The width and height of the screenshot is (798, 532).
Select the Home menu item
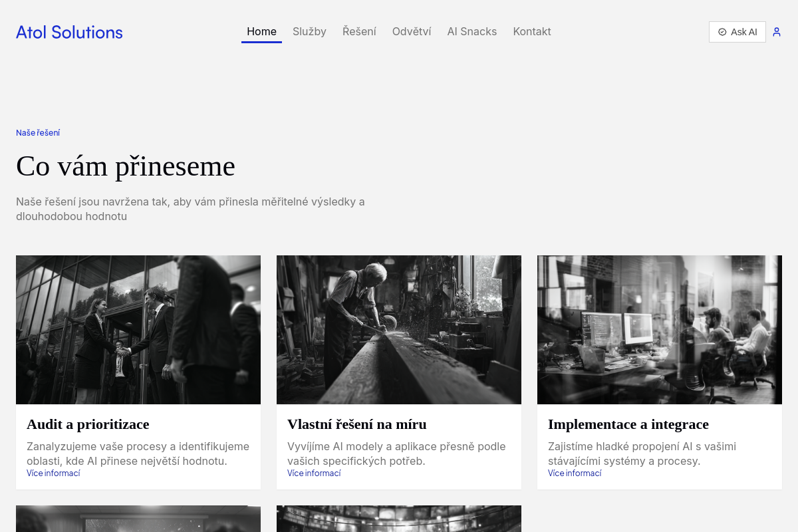tap(261, 32)
